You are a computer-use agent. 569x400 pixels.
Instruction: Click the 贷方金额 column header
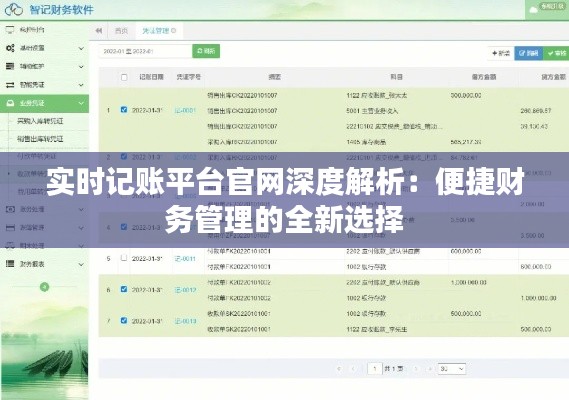[x=553, y=77]
